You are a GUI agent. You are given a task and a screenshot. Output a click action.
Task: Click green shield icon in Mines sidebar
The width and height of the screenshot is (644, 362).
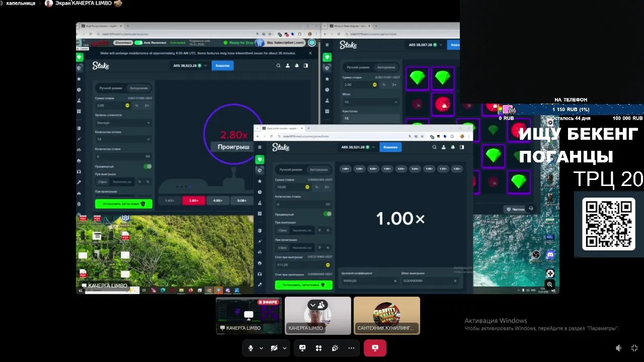coord(327,57)
